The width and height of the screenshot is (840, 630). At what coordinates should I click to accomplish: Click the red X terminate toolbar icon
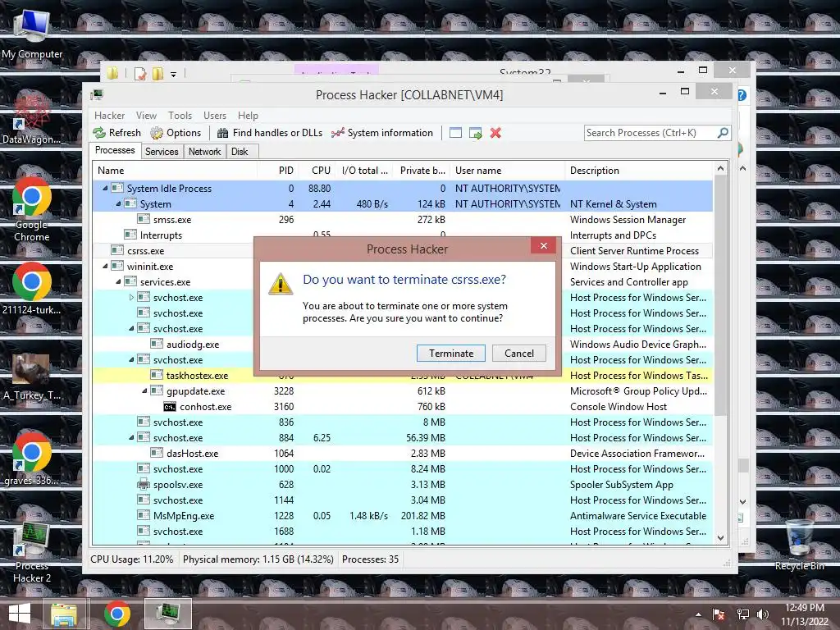pyautogui.click(x=495, y=133)
